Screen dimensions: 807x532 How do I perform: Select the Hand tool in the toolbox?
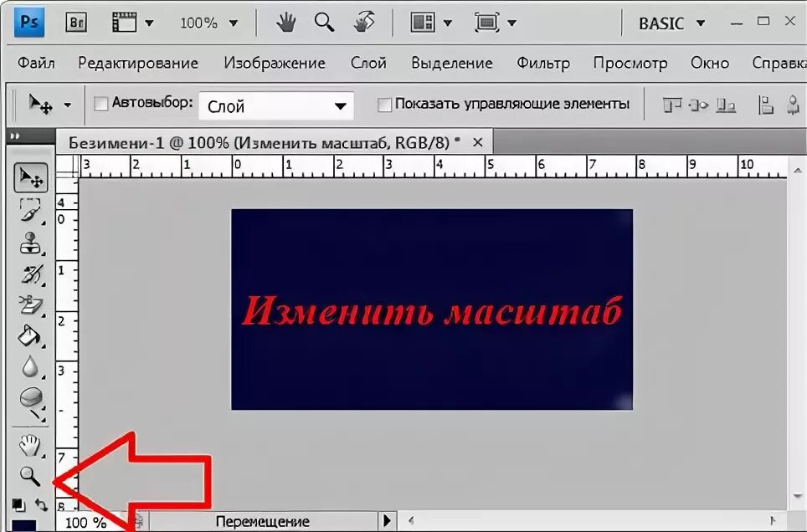click(30, 446)
